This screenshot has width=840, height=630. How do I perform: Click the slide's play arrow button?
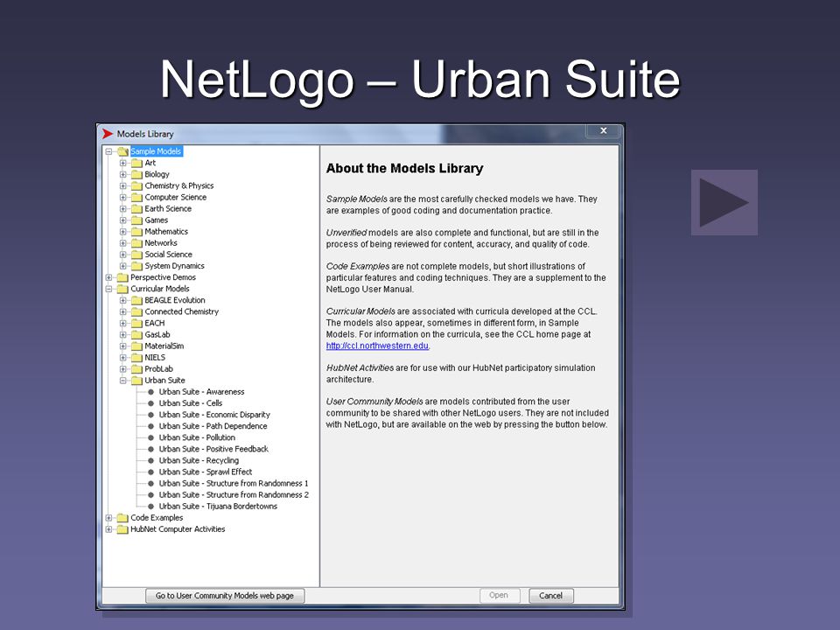[x=724, y=202]
